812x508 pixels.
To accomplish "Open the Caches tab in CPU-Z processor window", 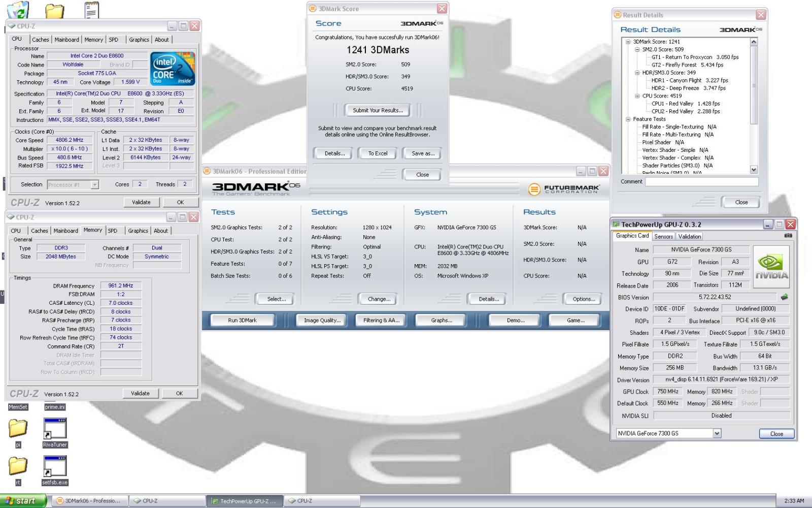I will click(41, 40).
